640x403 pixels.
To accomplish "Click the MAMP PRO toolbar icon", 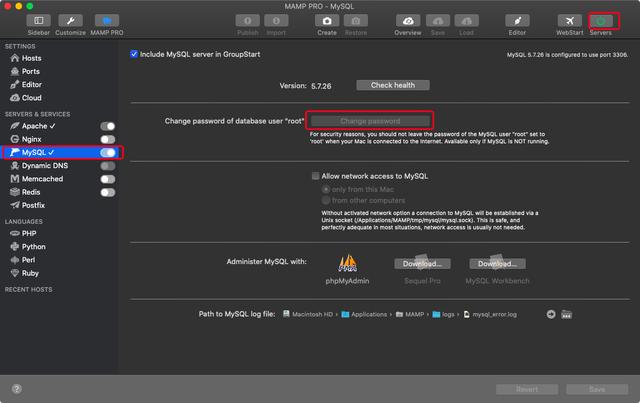I will tap(107, 20).
